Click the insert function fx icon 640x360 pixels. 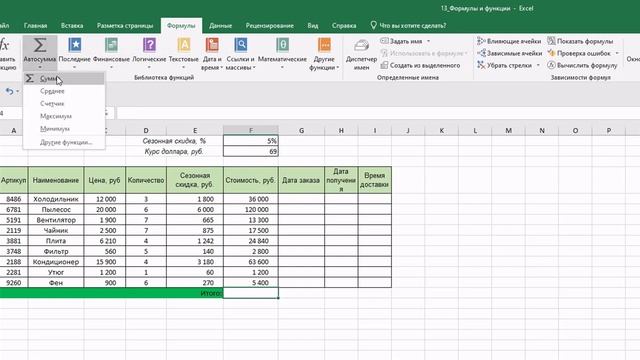click(x=5, y=44)
